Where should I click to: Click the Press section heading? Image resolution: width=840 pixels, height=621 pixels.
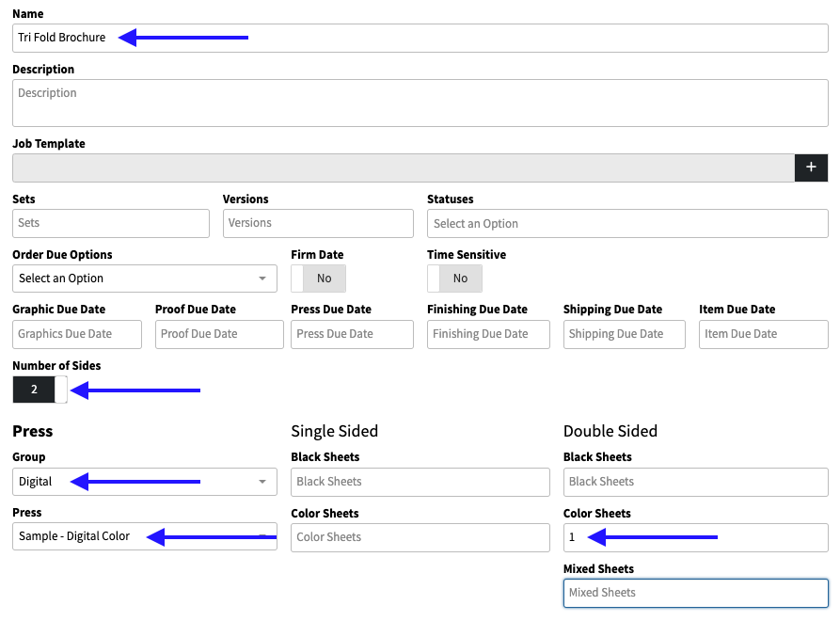point(33,431)
